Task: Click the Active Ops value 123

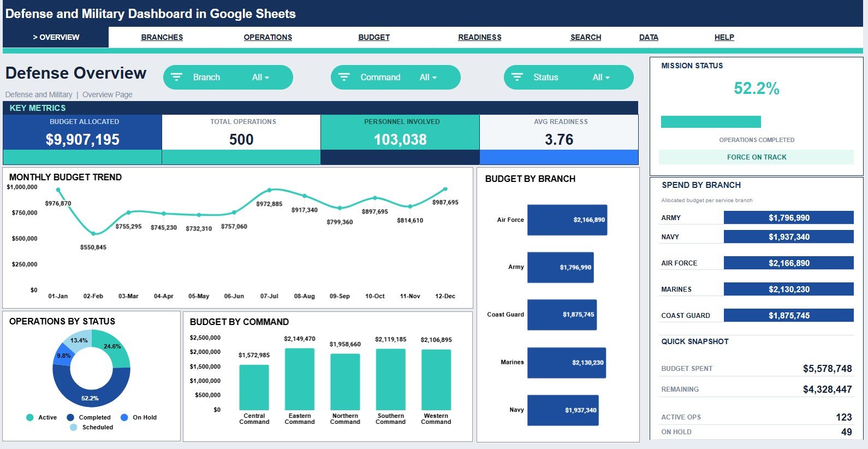Action: point(844,417)
